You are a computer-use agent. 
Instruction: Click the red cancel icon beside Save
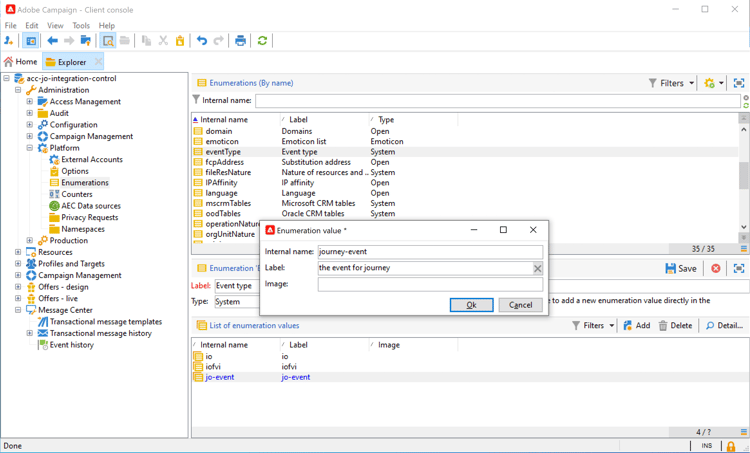(x=716, y=268)
